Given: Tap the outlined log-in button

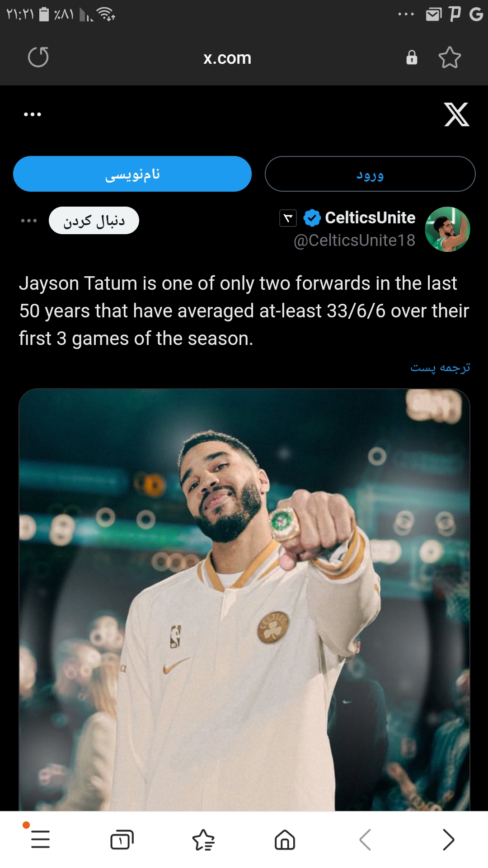Looking at the screenshot, I should pos(370,174).
